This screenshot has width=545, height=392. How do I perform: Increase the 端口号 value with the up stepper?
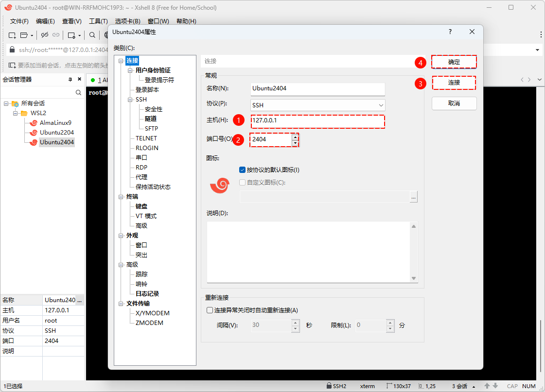[295, 137]
